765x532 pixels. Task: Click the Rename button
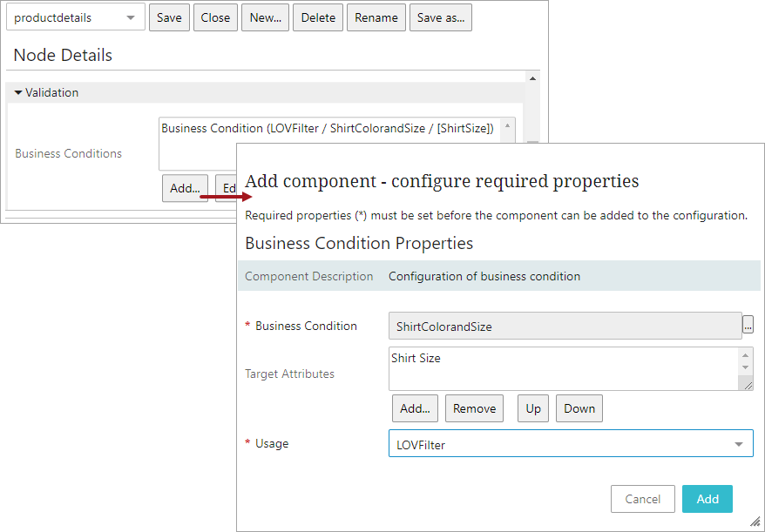(376, 17)
